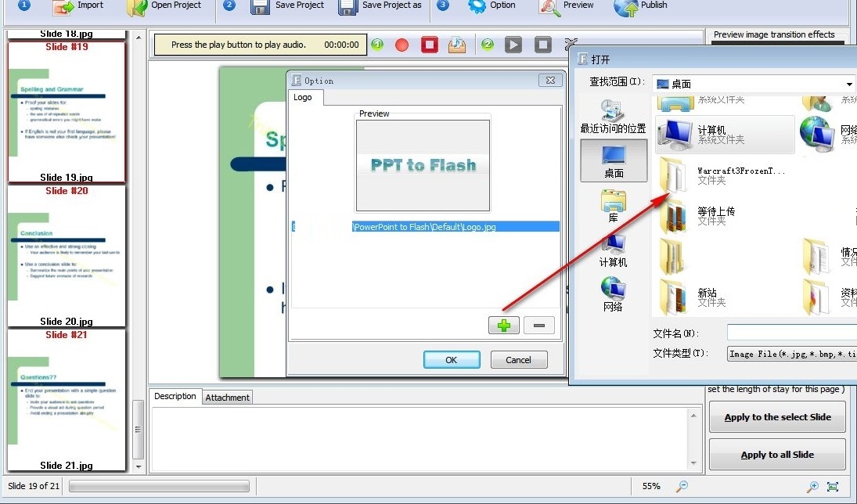Open Project from the toolbar
The height and width of the screenshot is (504, 857).
click(164, 5)
